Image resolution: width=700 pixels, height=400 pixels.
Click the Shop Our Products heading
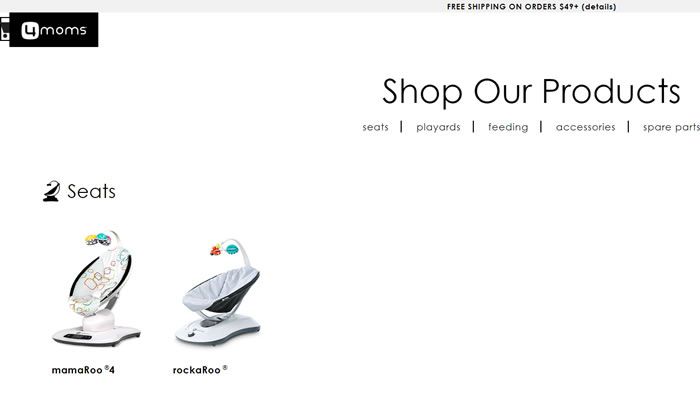point(531,92)
